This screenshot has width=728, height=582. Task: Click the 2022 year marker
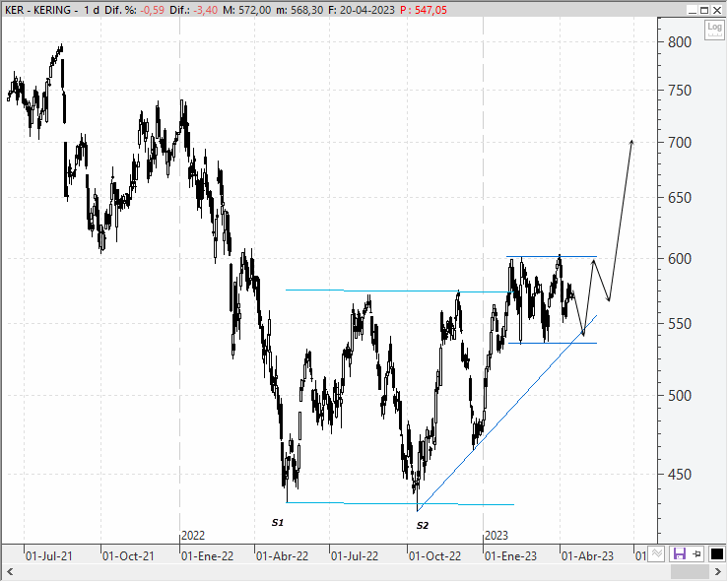tap(193, 536)
